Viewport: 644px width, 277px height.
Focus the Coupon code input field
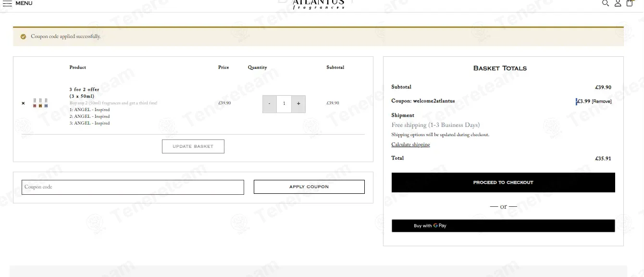tap(133, 187)
